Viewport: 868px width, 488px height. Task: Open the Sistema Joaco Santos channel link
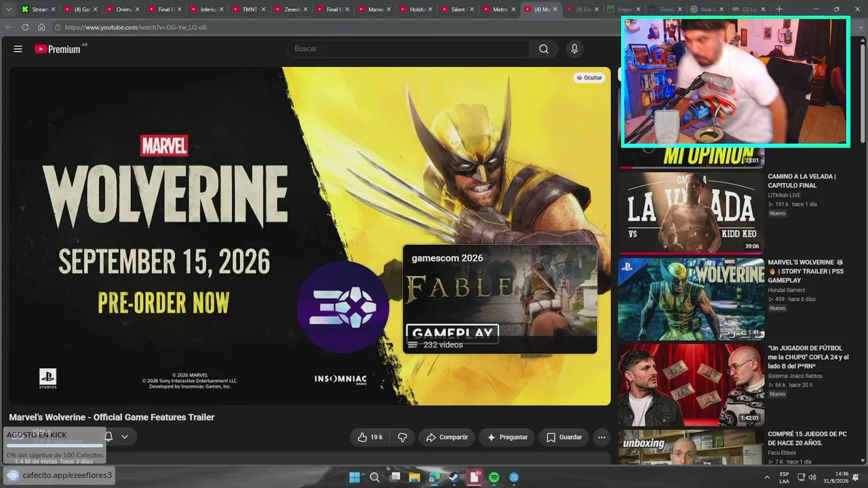tap(795, 376)
